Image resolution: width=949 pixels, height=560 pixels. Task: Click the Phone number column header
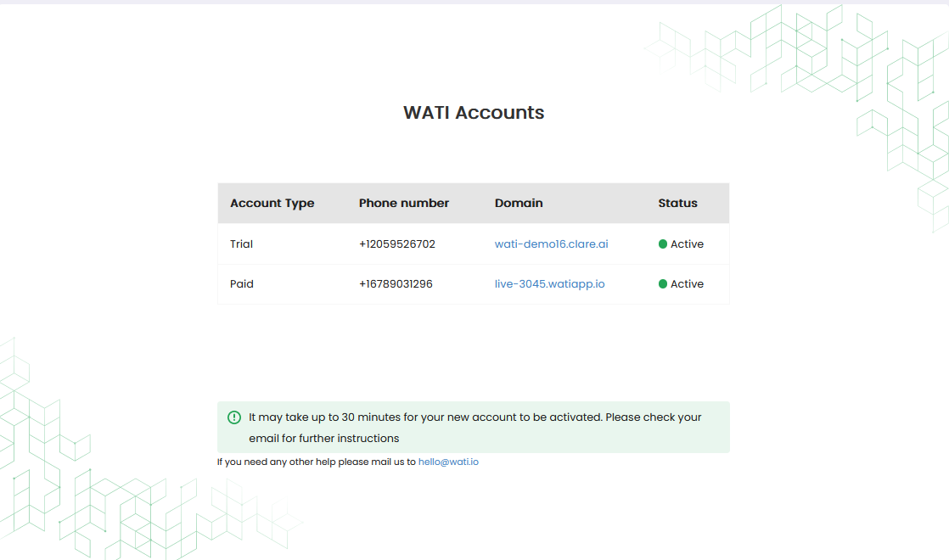tap(404, 203)
